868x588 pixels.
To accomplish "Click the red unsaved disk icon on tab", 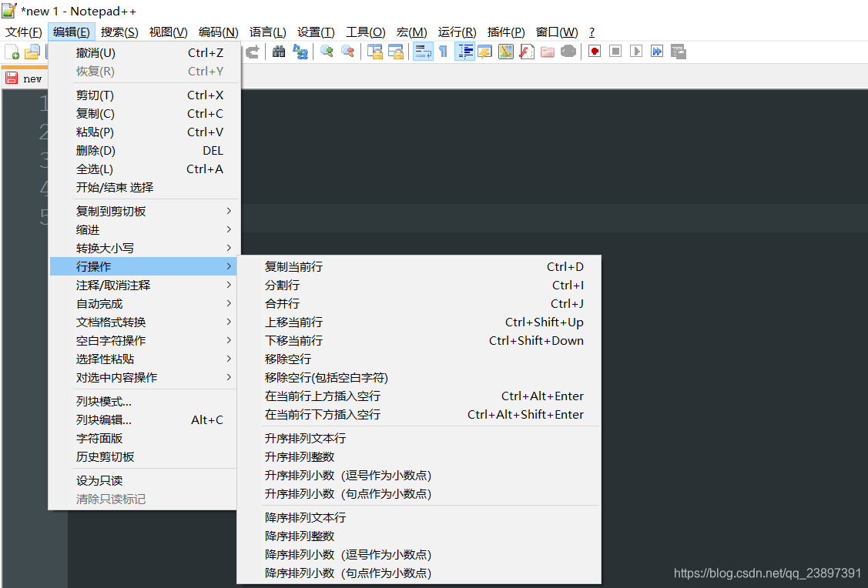I will (x=12, y=78).
